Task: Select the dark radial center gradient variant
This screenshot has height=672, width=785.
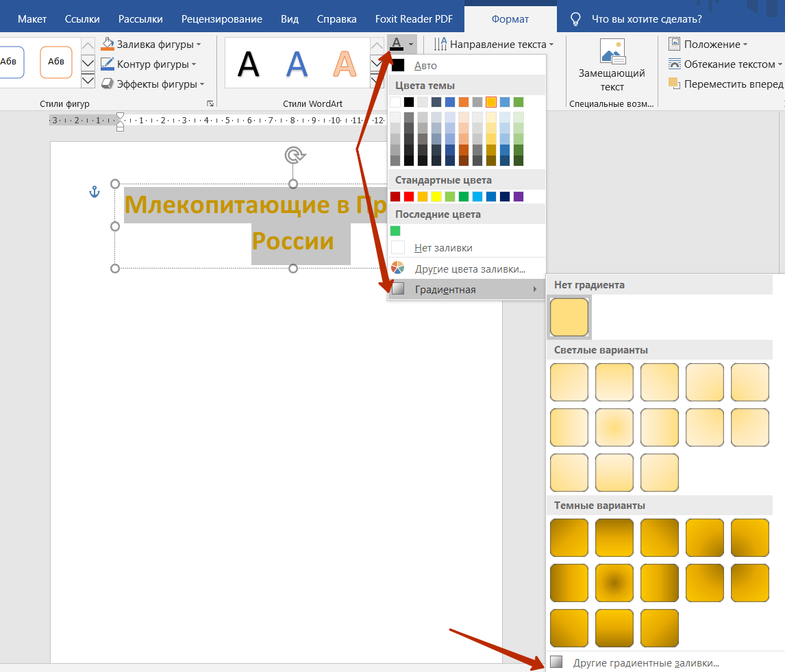Action: point(614,583)
